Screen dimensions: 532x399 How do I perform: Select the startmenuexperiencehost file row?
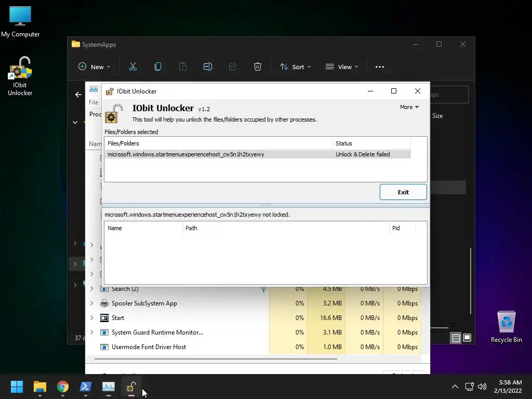[x=258, y=154]
